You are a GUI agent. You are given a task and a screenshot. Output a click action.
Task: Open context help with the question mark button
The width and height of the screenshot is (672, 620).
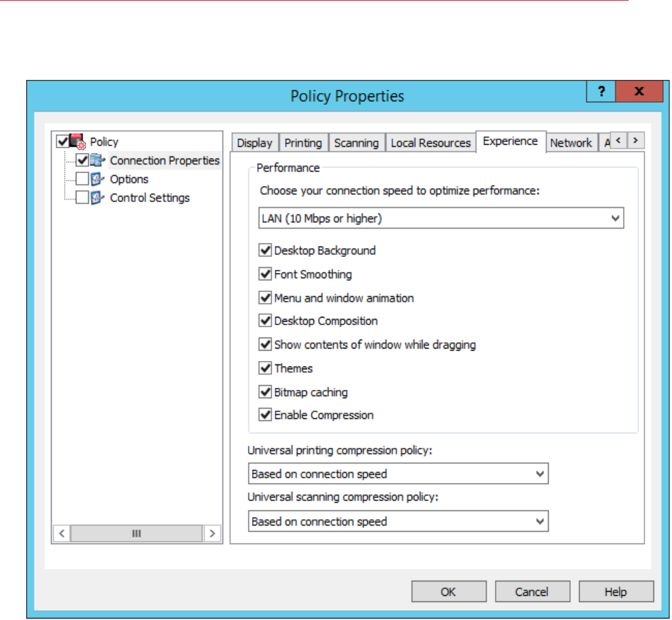tap(601, 92)
